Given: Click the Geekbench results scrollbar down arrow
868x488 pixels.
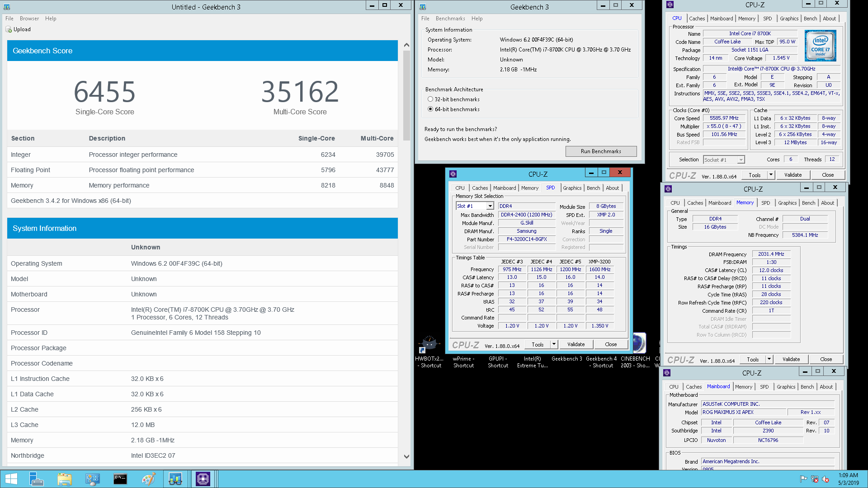Looking at the screenshot, I should click(x=406, y=457).
